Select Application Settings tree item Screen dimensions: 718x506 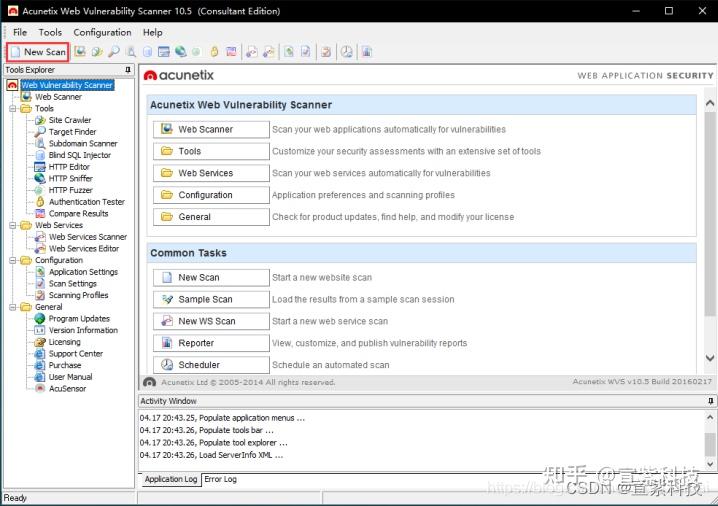click(83, 272)
